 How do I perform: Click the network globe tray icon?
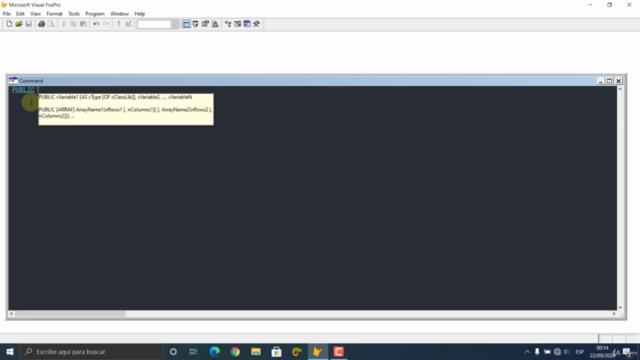click(557, 351)
